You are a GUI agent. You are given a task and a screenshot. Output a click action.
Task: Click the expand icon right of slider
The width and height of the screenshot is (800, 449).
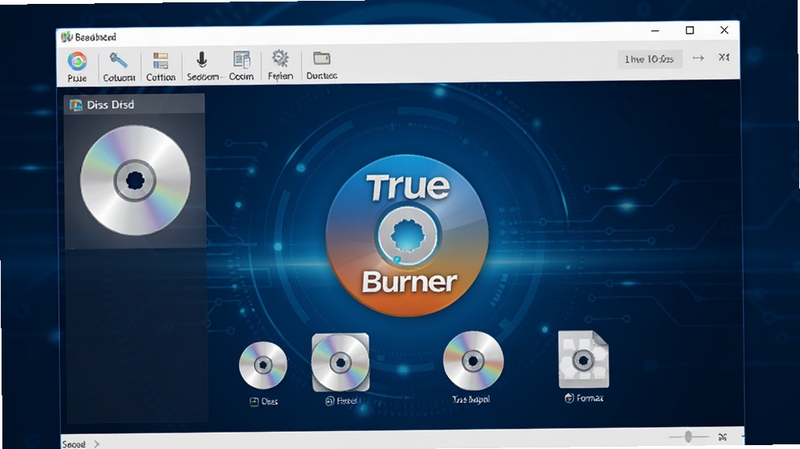pos(722,437)
